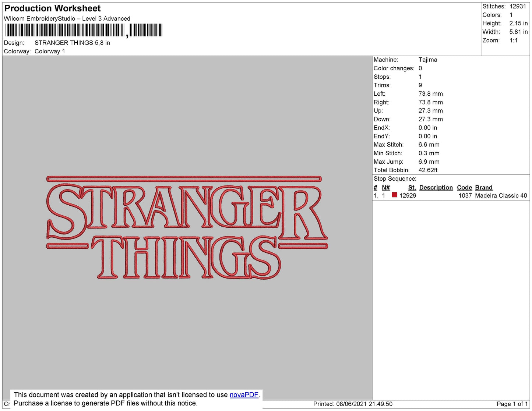The width and height of the screenshot is (532, 411).
Task: Select the Width value 5.81 in
Action: pyautogui.click(x=518, y=32)
